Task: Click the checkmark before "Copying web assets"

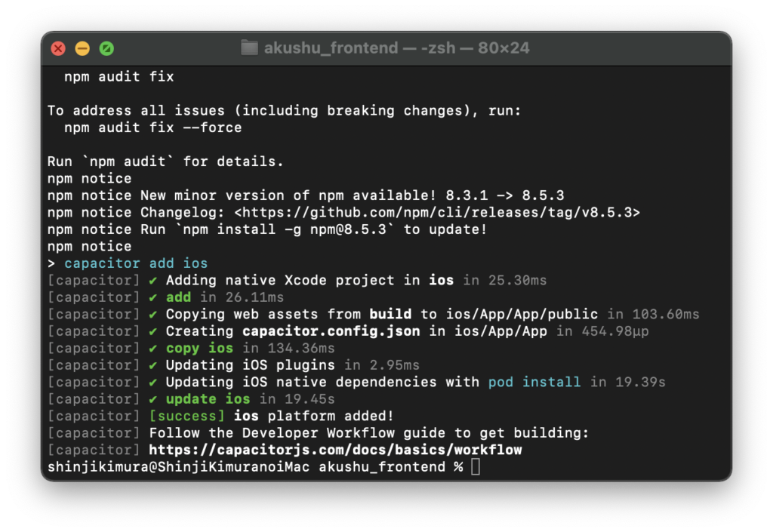Action: 153,315
